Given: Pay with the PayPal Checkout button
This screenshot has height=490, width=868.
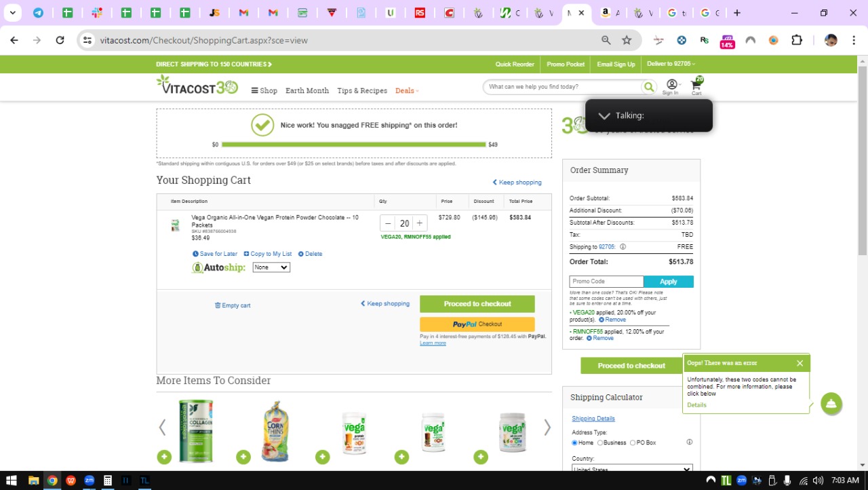Looking at the screenshot, I should click(x=477, y=324).
